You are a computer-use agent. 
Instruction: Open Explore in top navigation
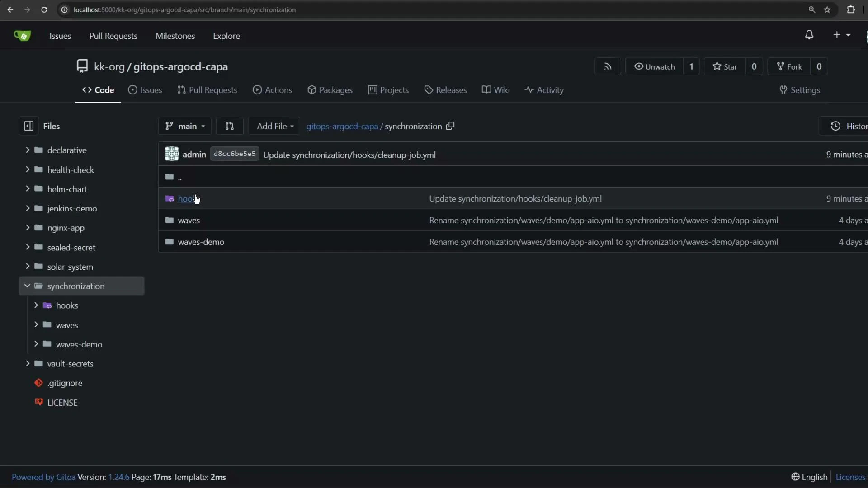pos(226,36)
